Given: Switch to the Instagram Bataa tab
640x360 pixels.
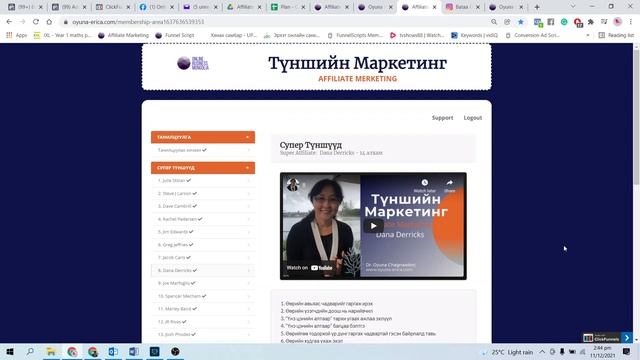Looking at the screenshot, I should [463, 7].
